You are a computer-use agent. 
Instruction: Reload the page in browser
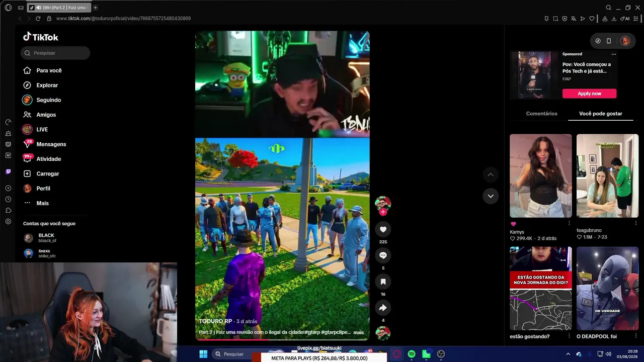[x=38, y=19]
